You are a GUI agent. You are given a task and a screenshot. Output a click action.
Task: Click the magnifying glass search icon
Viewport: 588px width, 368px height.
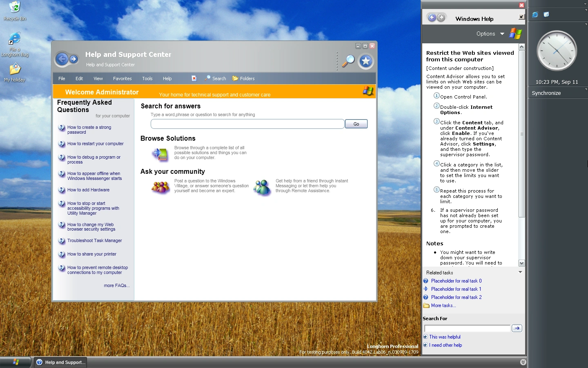click(348, 61)
